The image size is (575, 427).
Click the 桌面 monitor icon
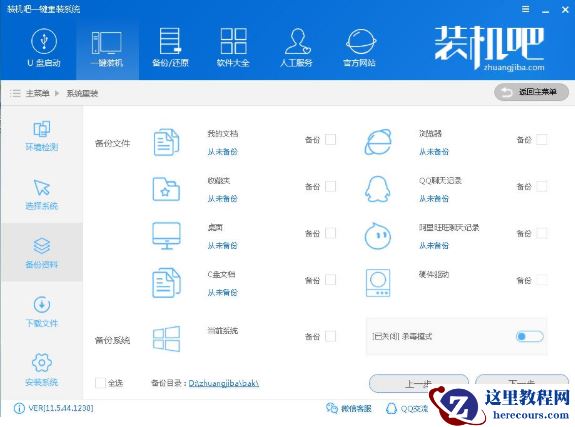pyautogui.click(x=166, y=236)
